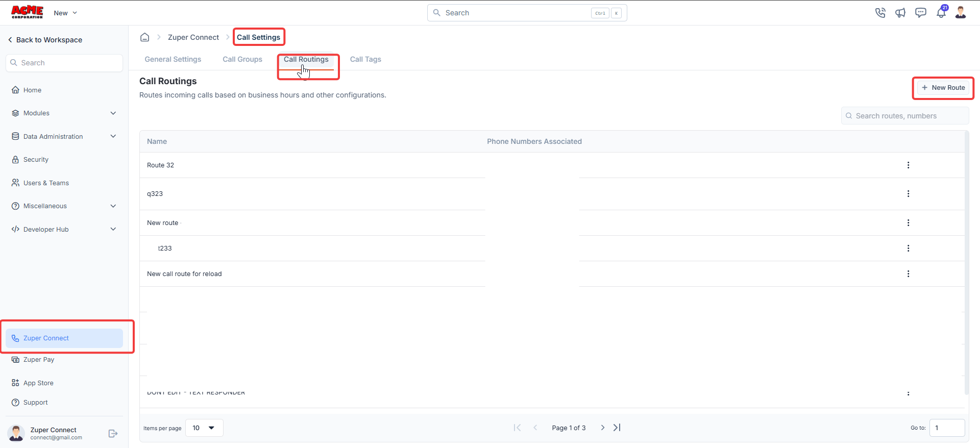Viewport: 980px width, 448px height.
Task: Switch to the General Settings tab
Action: (x=173, y=60)
